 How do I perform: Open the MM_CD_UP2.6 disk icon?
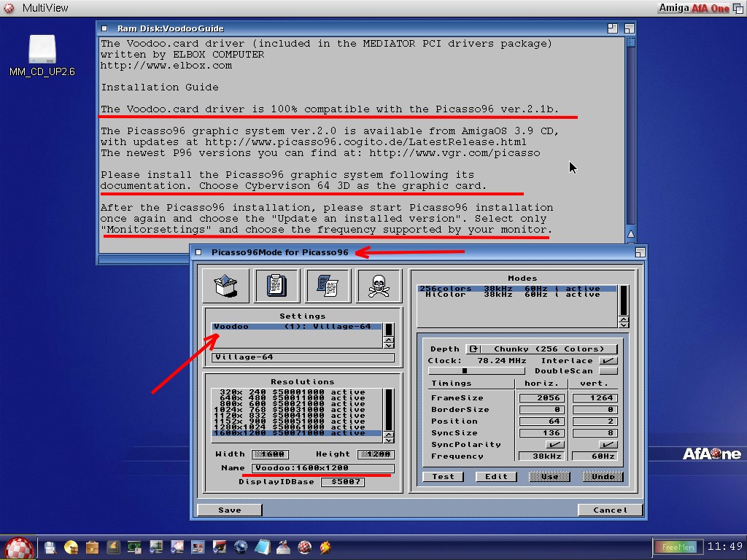tap(42, 49)
